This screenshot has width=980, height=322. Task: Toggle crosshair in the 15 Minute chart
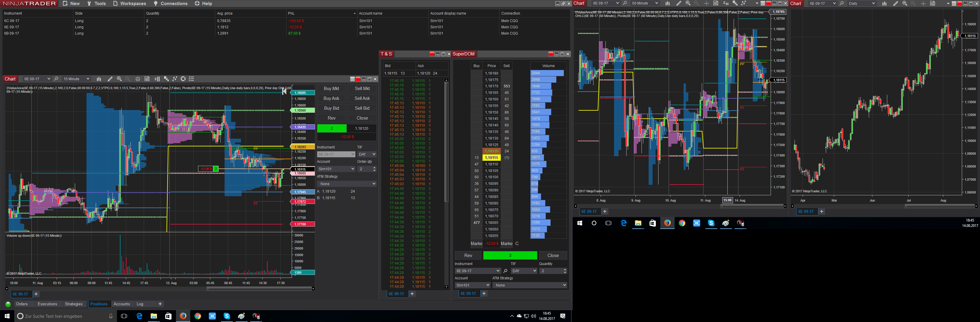[x=138, y=79]
